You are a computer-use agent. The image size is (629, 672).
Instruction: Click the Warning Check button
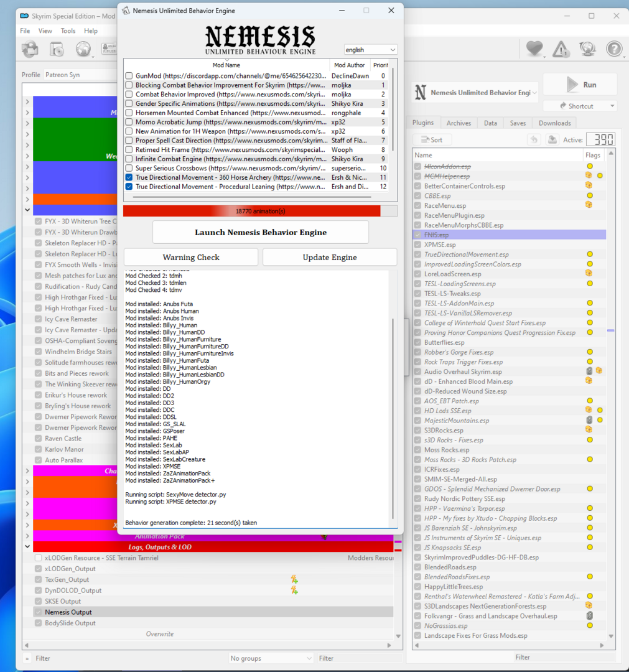tap(191, 257)
